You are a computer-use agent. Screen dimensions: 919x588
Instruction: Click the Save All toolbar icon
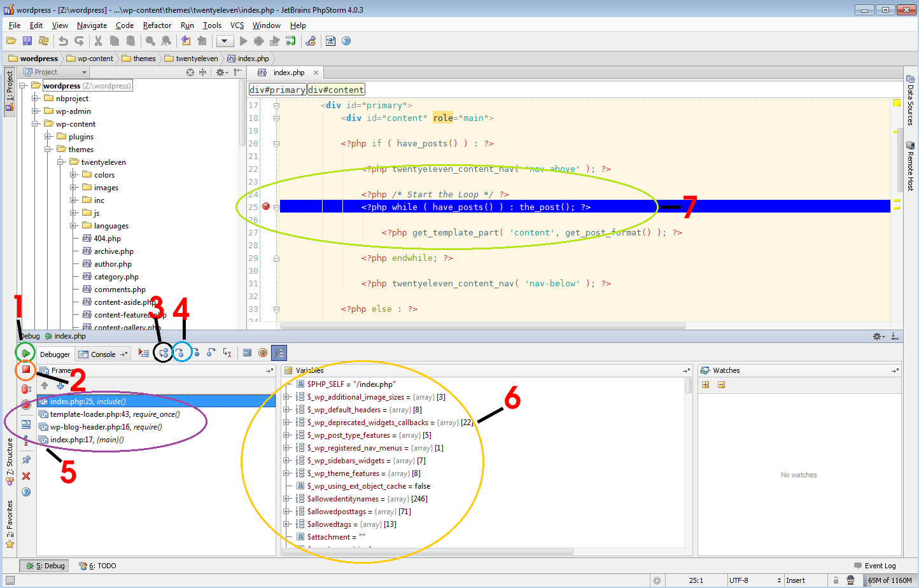27,41
